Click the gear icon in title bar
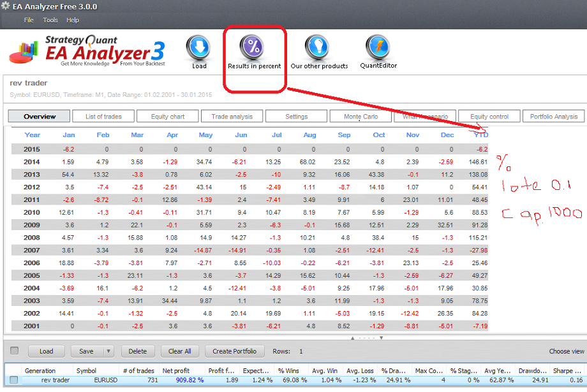The width and height of the screenshot is (587, 392). (x=6, y=6)
